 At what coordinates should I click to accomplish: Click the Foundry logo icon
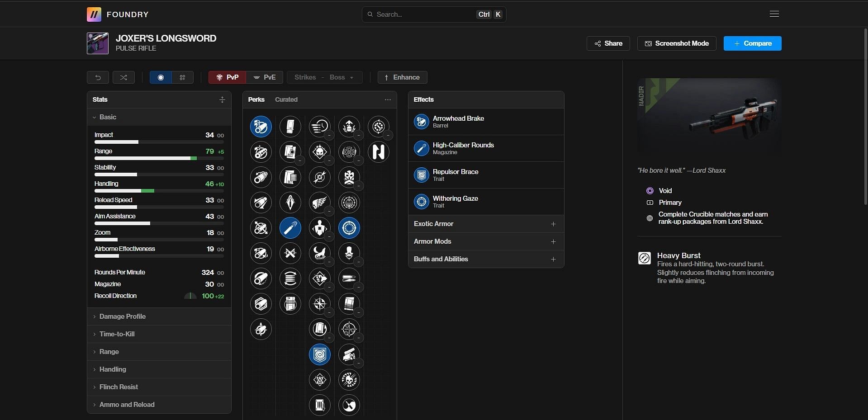tap(94, 14)
